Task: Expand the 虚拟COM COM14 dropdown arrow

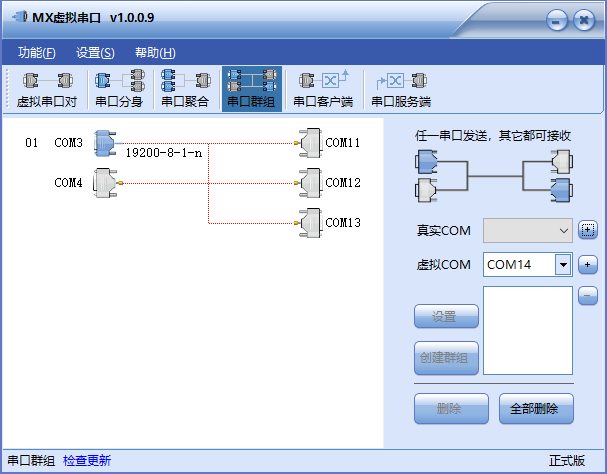Action: (563, 265)
